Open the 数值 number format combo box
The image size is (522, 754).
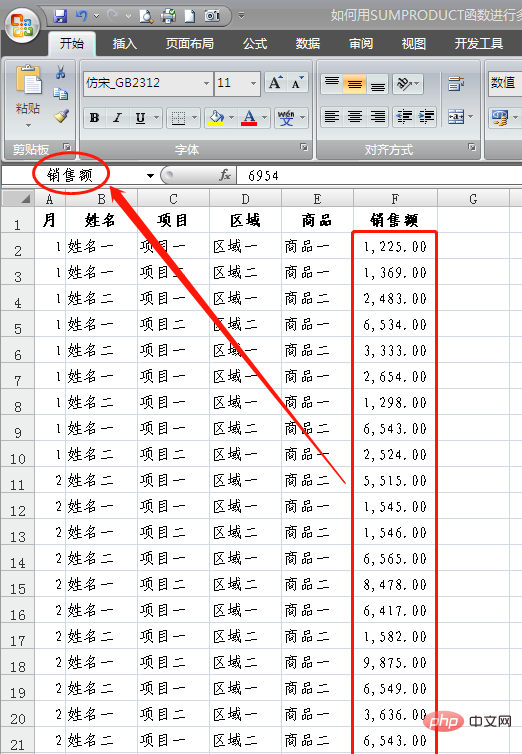click(x=505, y=83)
